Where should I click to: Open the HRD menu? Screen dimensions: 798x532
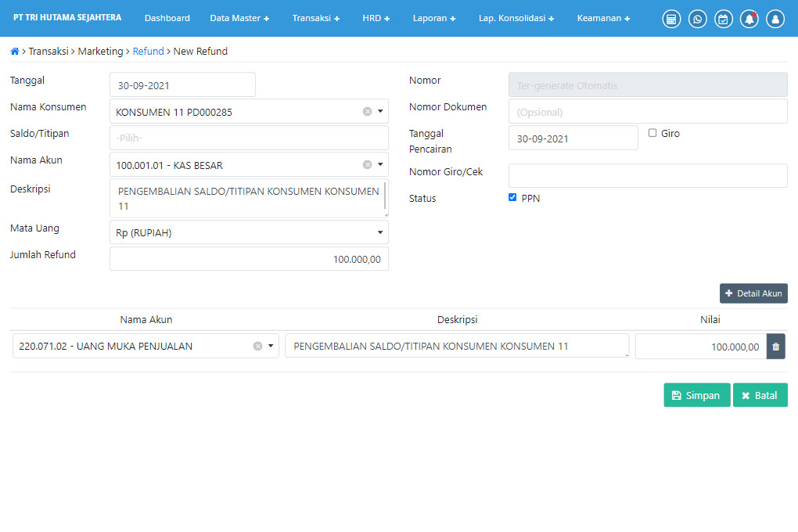(x=376, y=18)
